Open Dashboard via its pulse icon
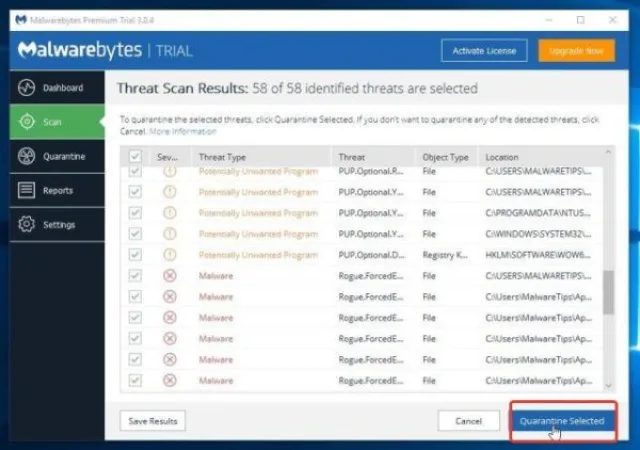Image resolution: width=640 pixels, height=450 pixels. pyautogui.click(x=27, y=87)
